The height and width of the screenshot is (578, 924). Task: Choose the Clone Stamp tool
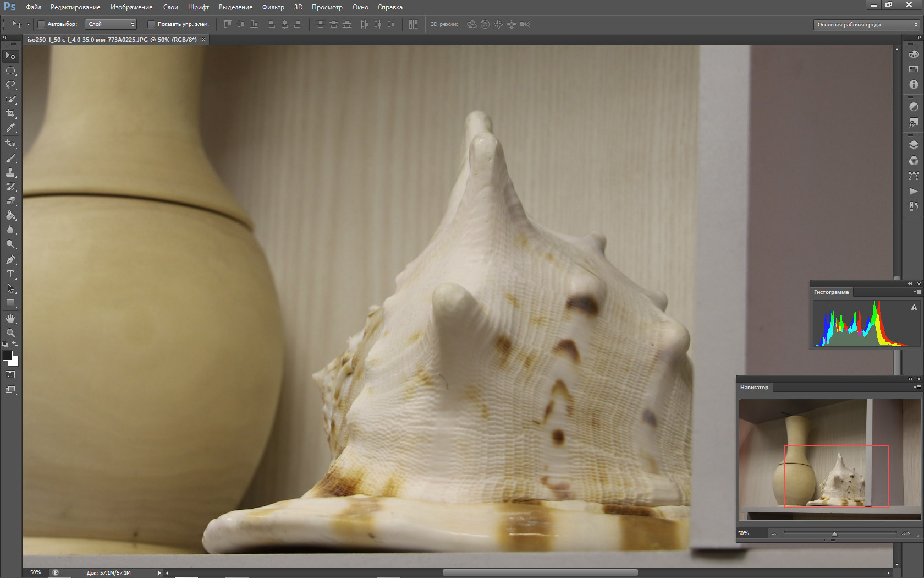pos(10,172)
